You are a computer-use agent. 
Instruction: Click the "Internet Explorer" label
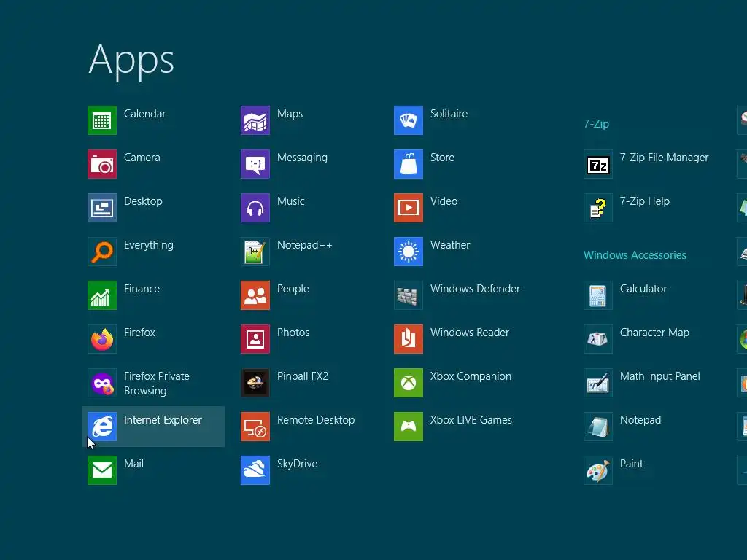[x=163, y=420]
